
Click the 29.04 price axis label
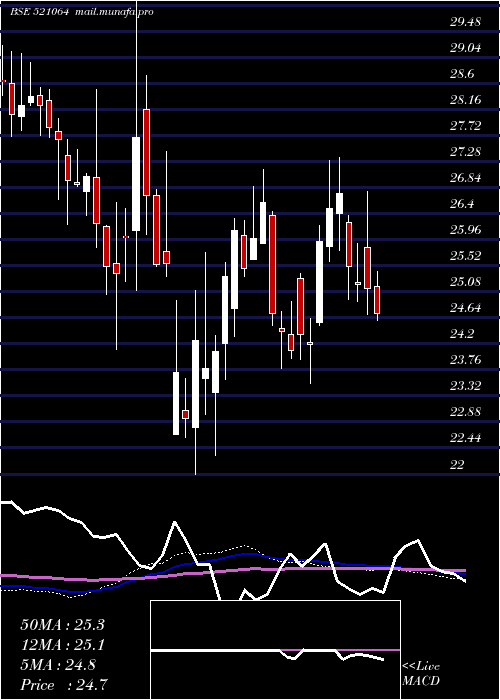point(466,47)
